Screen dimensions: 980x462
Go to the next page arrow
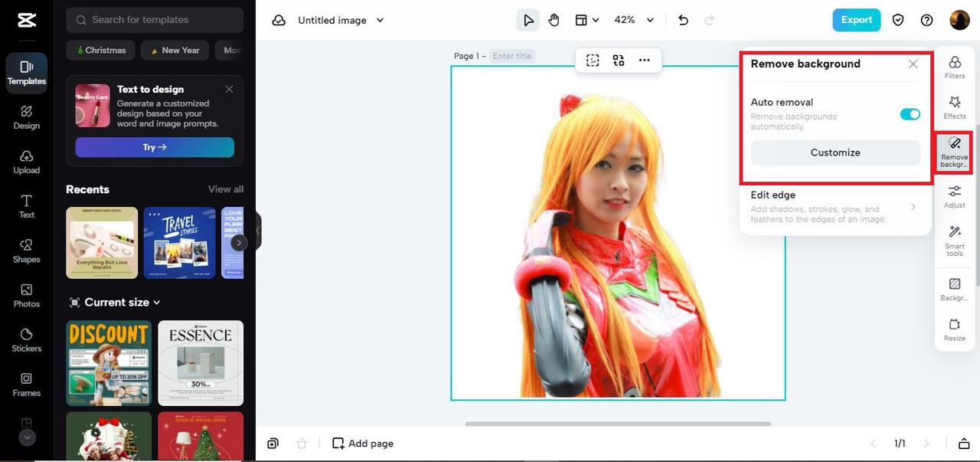(926, 444)
